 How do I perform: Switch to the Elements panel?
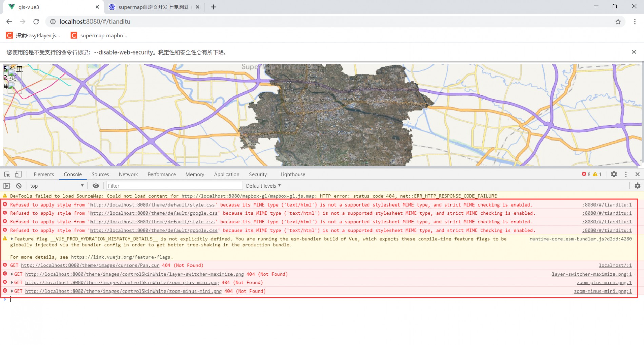pos(44,174)
